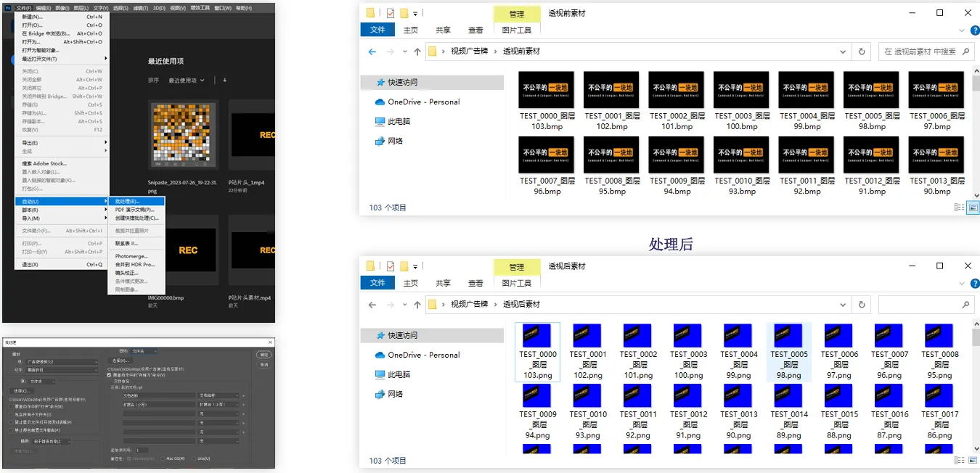Open Help icon in 透视前素材 window ribbon
Viewport: 980px width, 473px height.
point(974,30)
